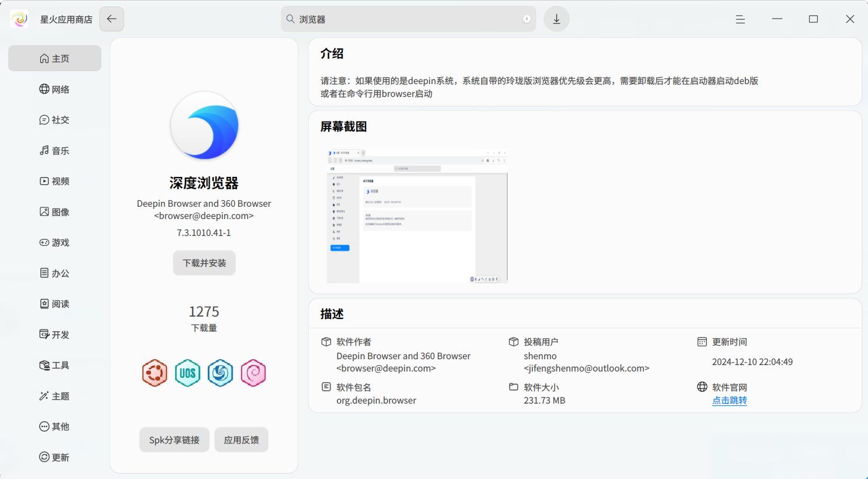Click the Deepin Browser app logo
The height and width of the screenshot is (479, 868).
pos(204,126)
